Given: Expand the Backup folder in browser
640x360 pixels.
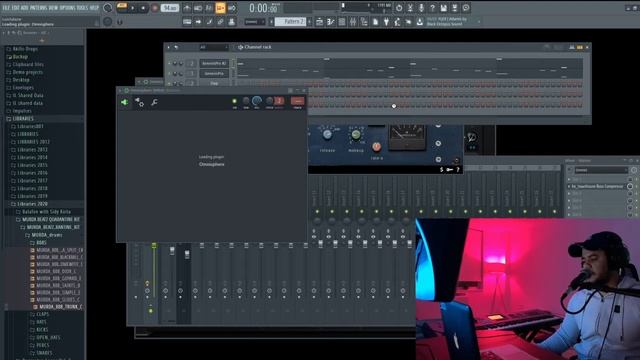Looking at the screenshot, I should pyautogui.click(x=20, y=57).
